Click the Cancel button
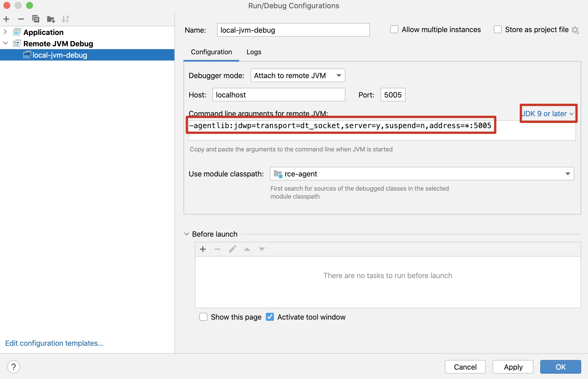This screenshot has height=379, width=588. (465, 367)
